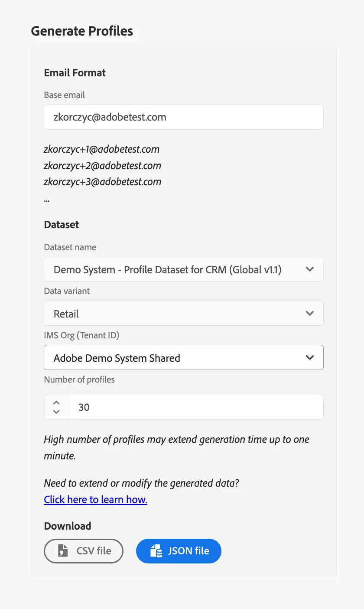This screenshot has width=364, height=609.
Task: Focus the Base email text field
Action: point(184,117)
